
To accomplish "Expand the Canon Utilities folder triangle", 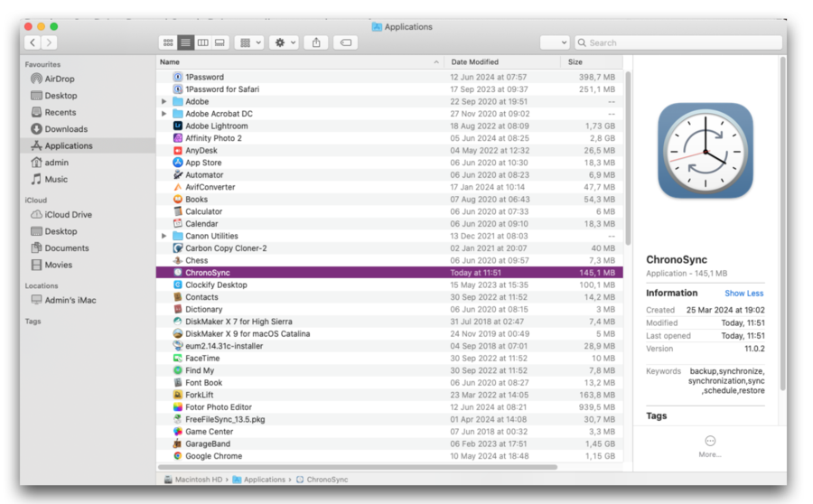I will tap(164, 236).
